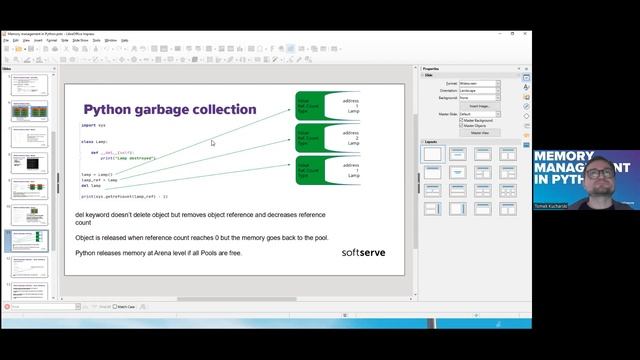Open the Background dropdown
Image resolution: width=640 pixels, height=360 pixels.
click(480, 98)
